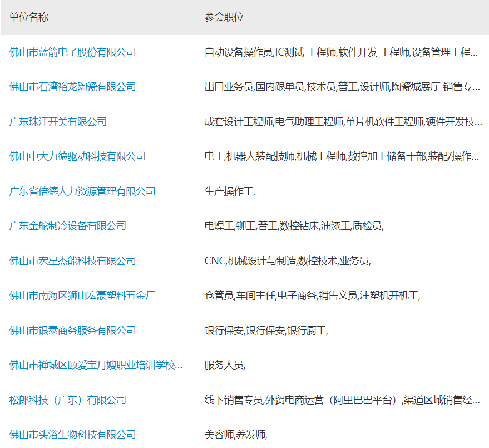
Task: Open 佛山中大力德驱动科技有限公司 page
Action: (77, 156)
